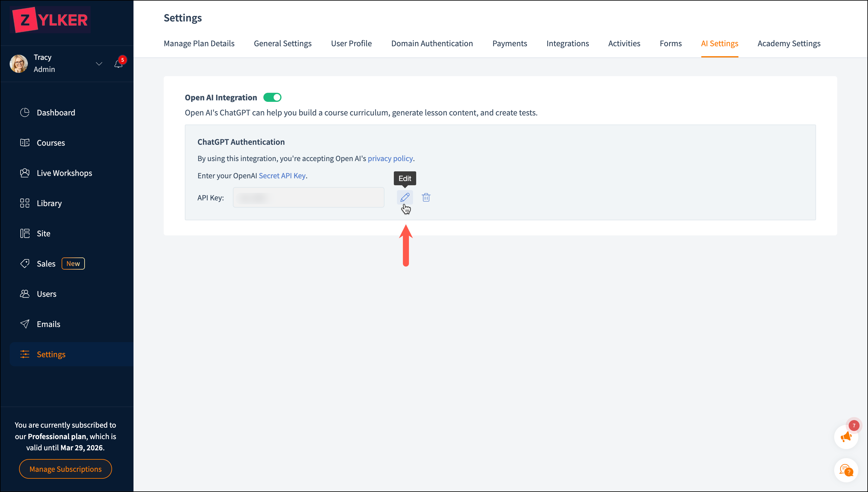
Task: Open Emails from the sidebar
Action: click(x=48, y=324)
